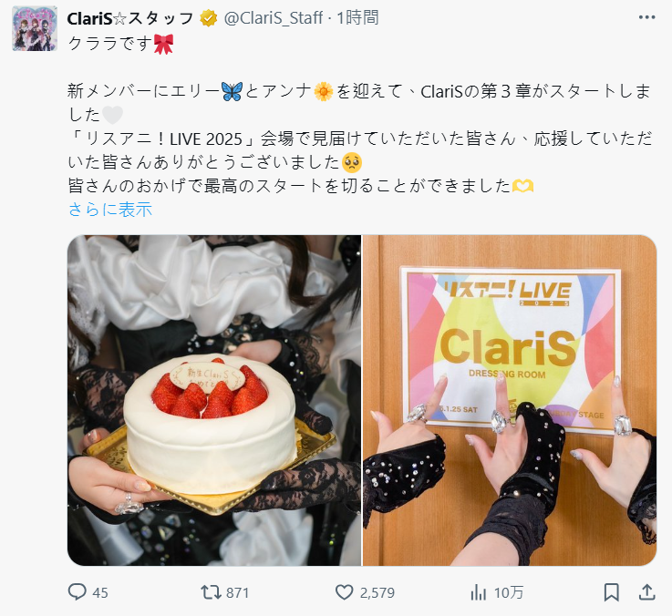
Task: Like the post with the heart icon
Action: [344, 592]
